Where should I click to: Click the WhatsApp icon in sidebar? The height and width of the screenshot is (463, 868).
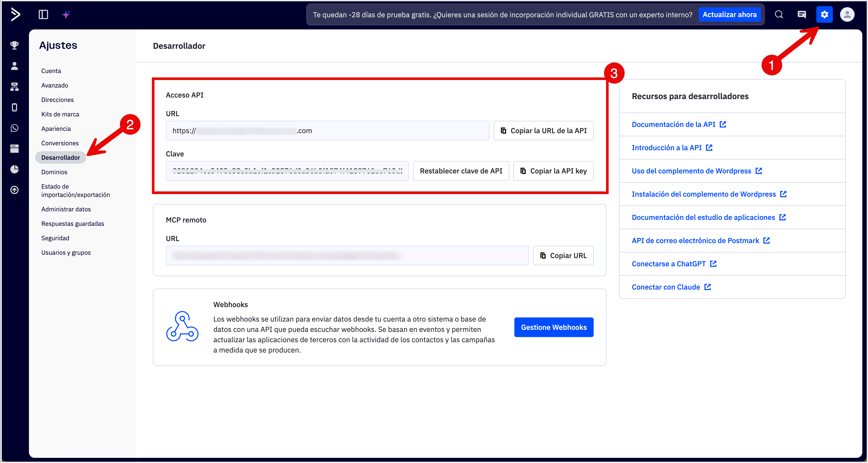(14, 128)
